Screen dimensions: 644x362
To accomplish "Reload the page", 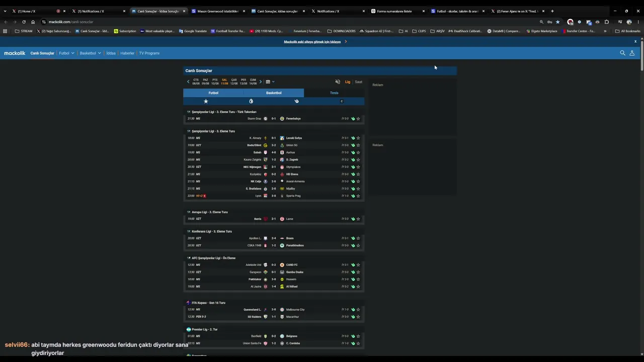I will tap(24, 22).
